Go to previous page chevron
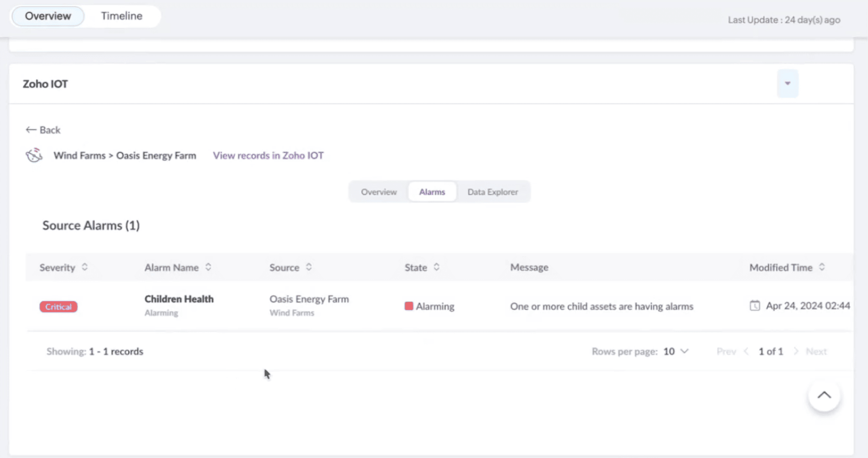The image size is (868, 458). [746, 351]
